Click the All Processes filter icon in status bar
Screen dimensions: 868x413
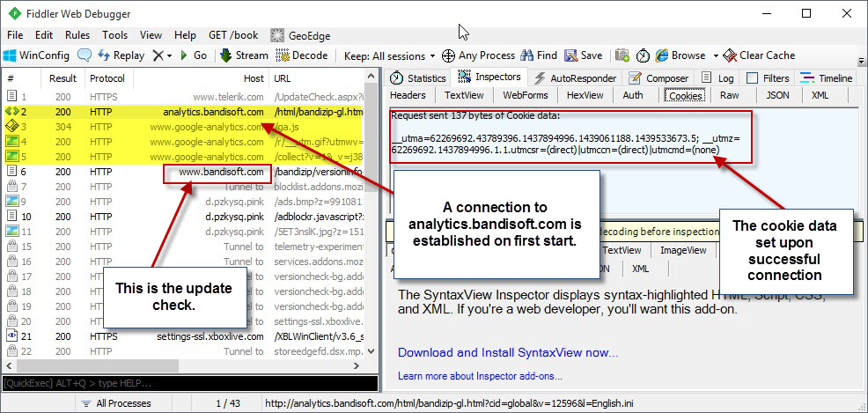85,403
